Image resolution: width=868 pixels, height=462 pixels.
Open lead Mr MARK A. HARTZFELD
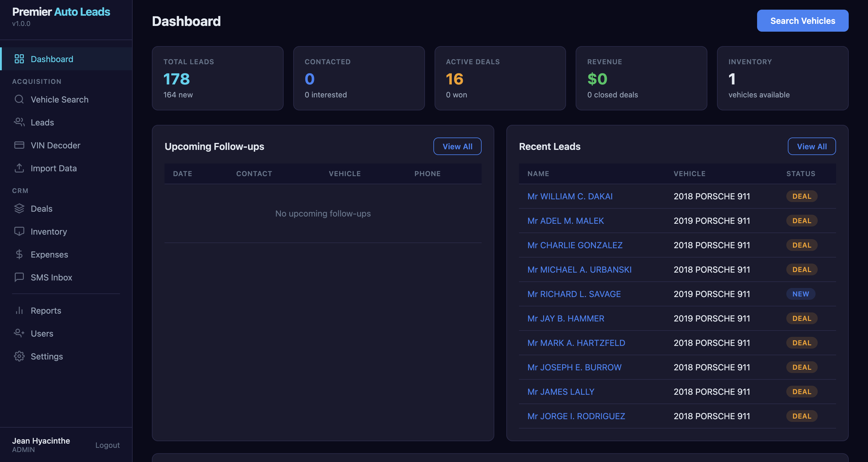(576, 343)
